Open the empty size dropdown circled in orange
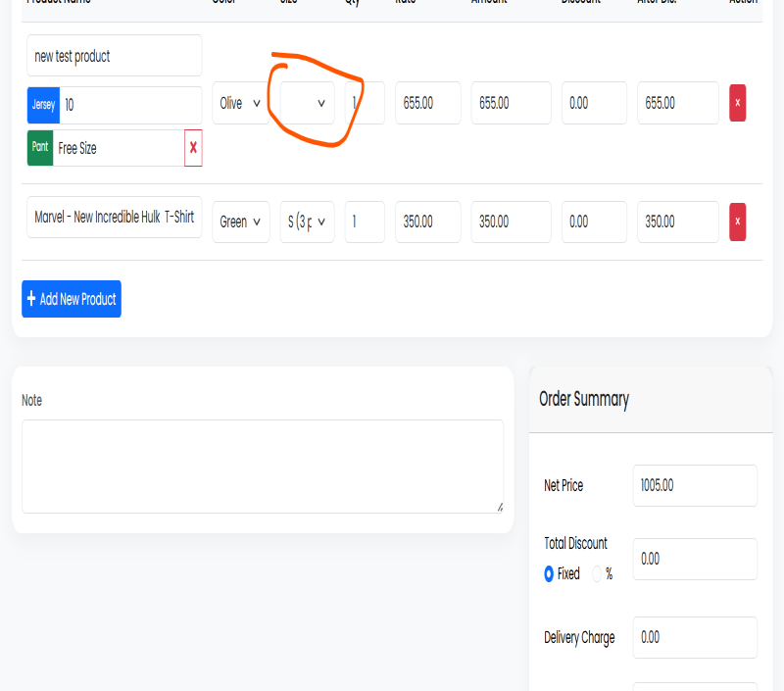Image resolution: width=784 pixels, height=691 pixels. [x=307, y=103]
